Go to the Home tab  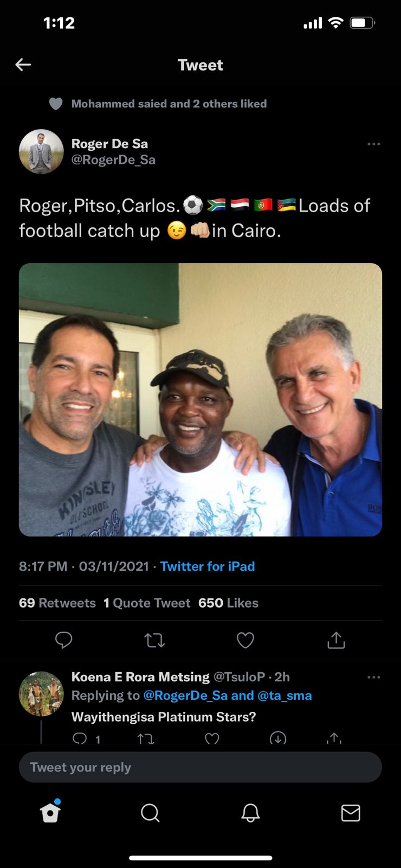pyautogui.click(x=50, y=812)
